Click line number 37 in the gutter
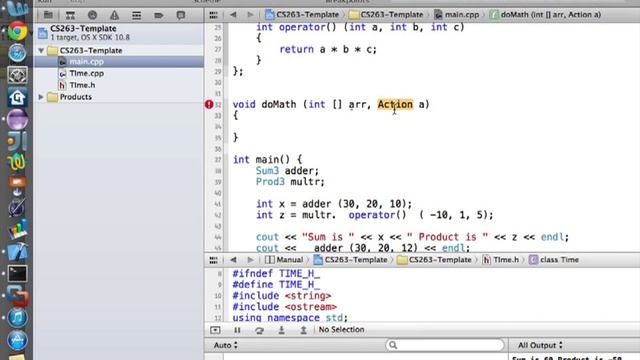The height and width of the screenshot is (360, 640). click(x=218, y=160)
